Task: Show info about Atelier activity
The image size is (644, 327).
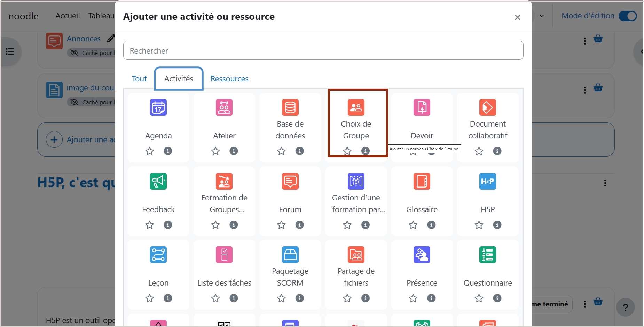Action: (234, 151)
